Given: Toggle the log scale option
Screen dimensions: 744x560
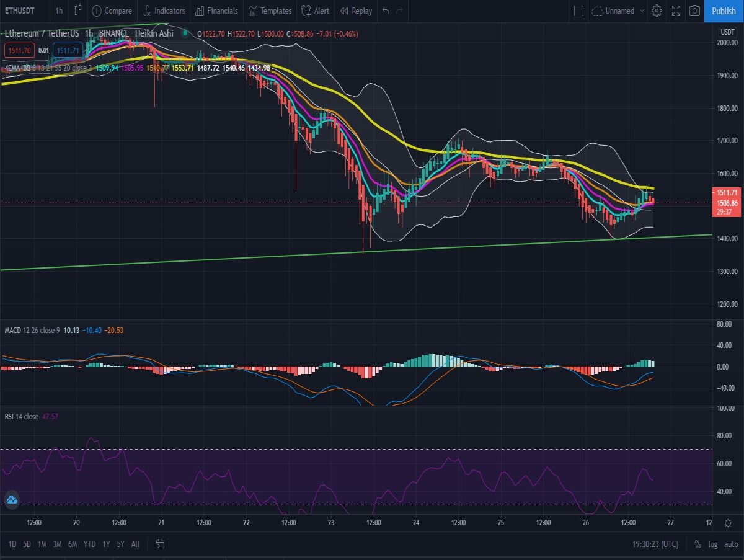Looking at the screenshot, I should pos(712,544).
